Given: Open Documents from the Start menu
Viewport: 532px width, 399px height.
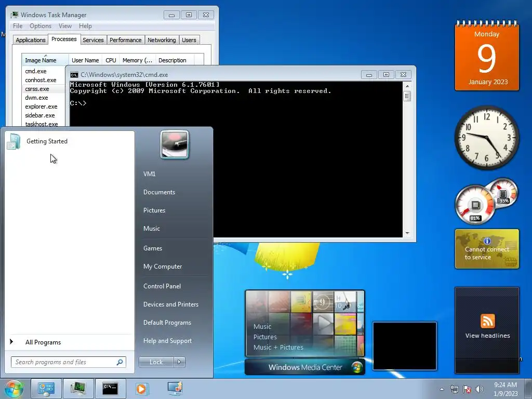Looking at the screenshot, I should click(x=159, y=192).
